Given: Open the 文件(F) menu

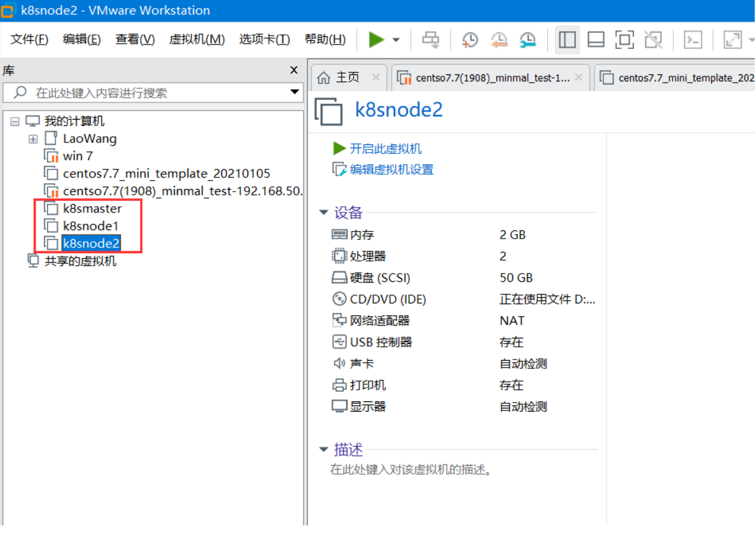Looking at the screenshot, I should point(29,39).
